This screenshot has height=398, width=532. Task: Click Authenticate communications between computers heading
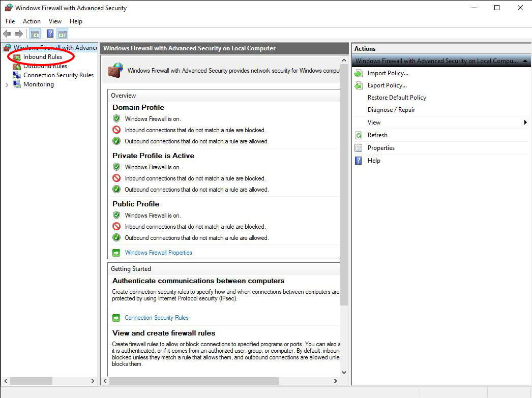coord(198,281)
